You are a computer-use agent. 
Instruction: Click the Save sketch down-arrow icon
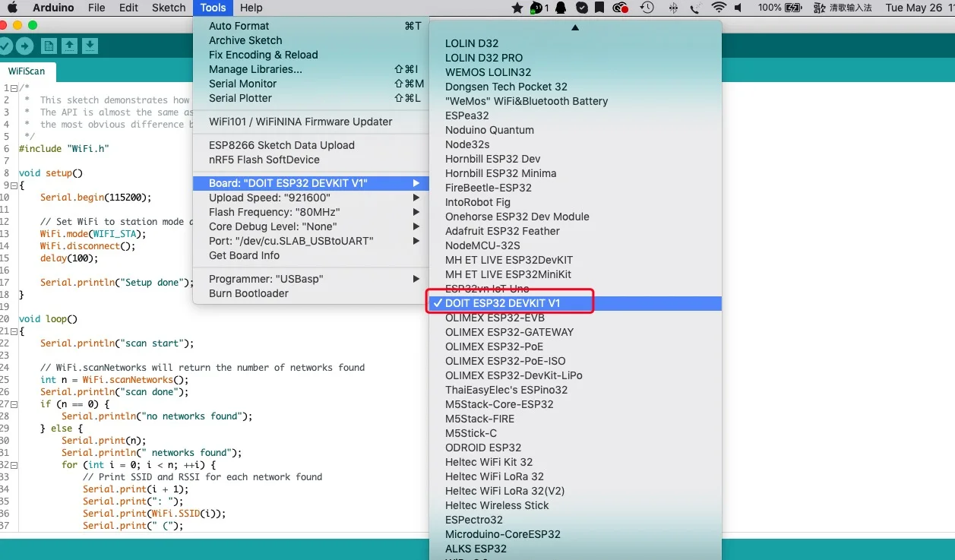(x=90, y=46)
